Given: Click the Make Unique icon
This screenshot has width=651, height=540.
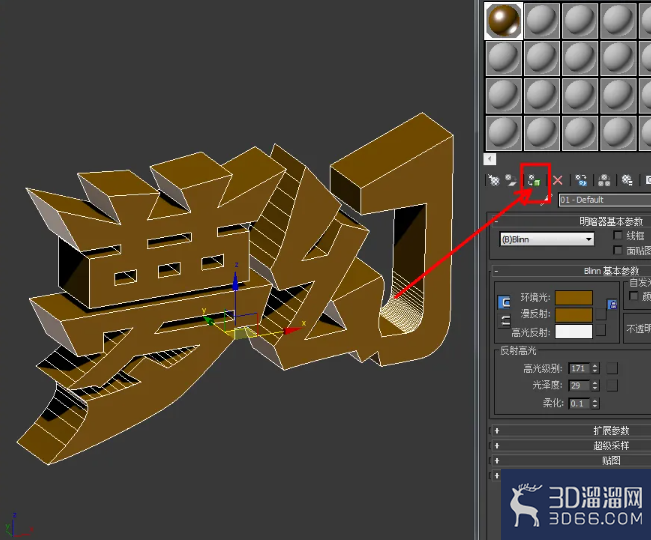Looking at the screenshot, I should (x=604, y=180).
